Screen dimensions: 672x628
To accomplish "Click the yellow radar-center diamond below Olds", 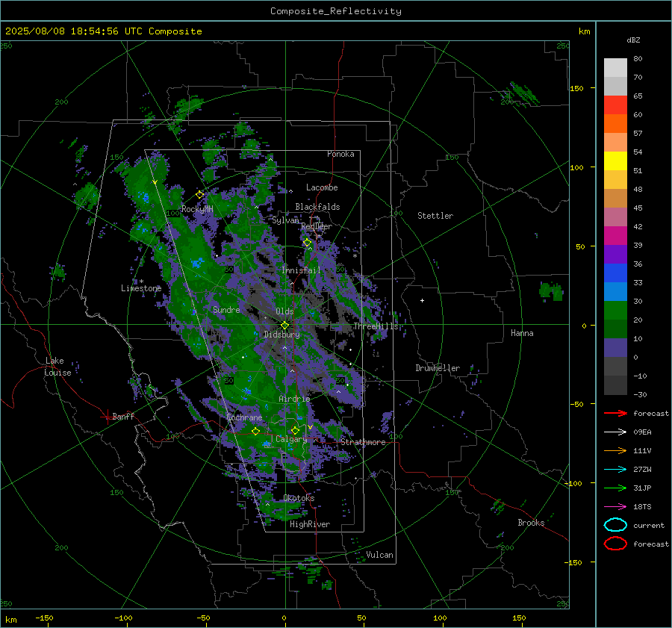I will point(284,325).
